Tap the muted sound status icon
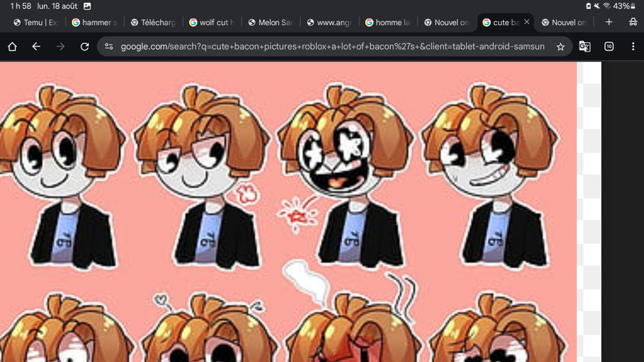 coord(597,6)
